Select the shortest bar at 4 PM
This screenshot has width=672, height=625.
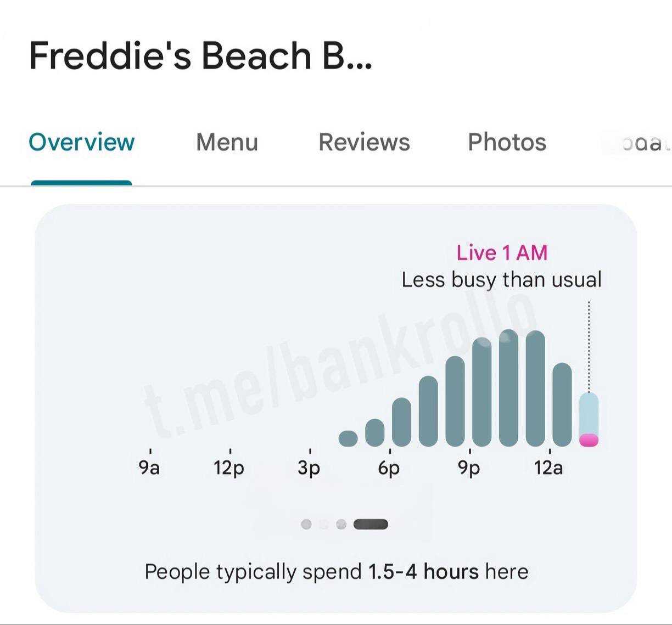pyautogui.click(x=348, y=438)
